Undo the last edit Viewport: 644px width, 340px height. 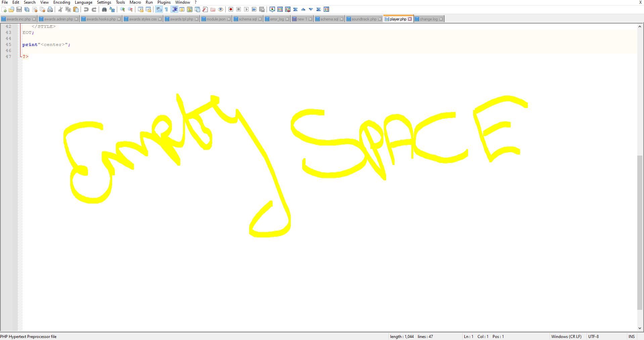click(86, 9)
